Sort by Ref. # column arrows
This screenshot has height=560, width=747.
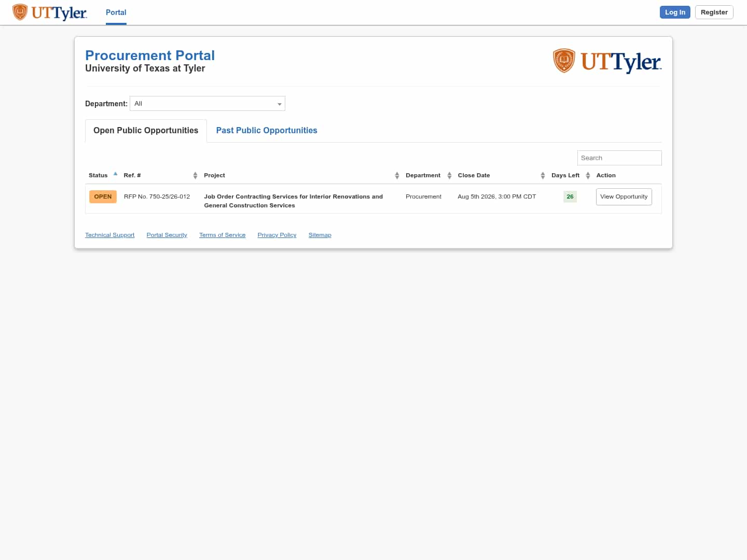195,175
